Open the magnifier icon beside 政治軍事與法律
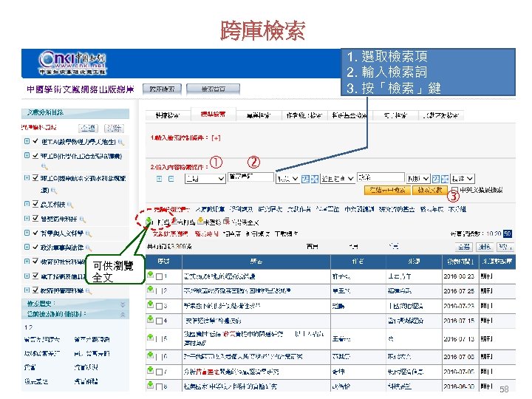 click(x=89, y=248)
